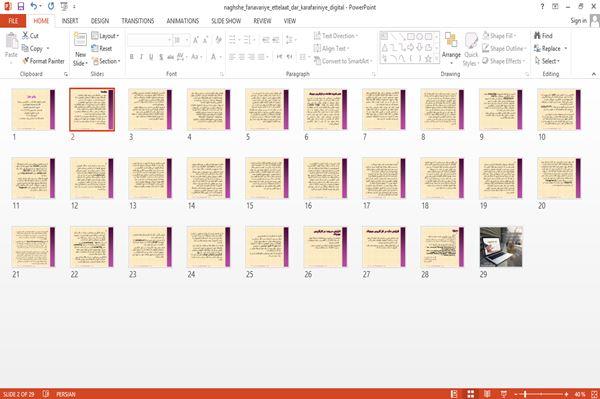Open the Section dropdown

coord(106,61)
